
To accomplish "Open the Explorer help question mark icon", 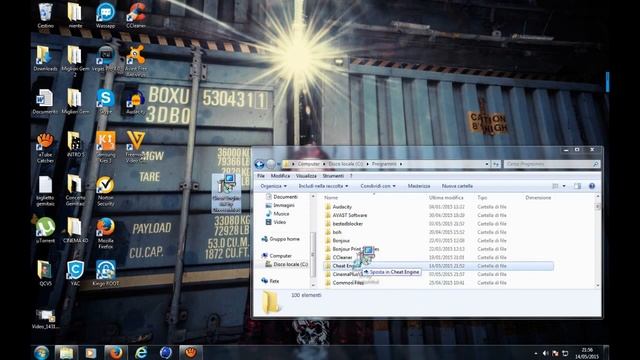I will tap(591, 186).
